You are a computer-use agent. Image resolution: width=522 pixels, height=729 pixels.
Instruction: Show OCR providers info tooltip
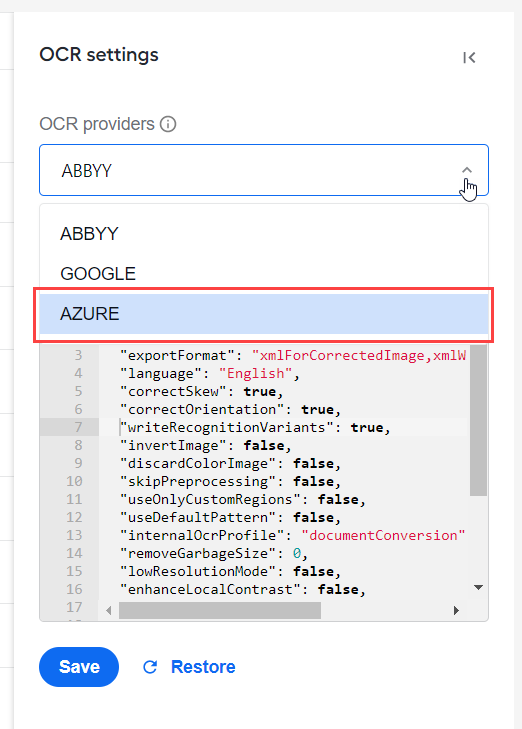tap(168, 124)
